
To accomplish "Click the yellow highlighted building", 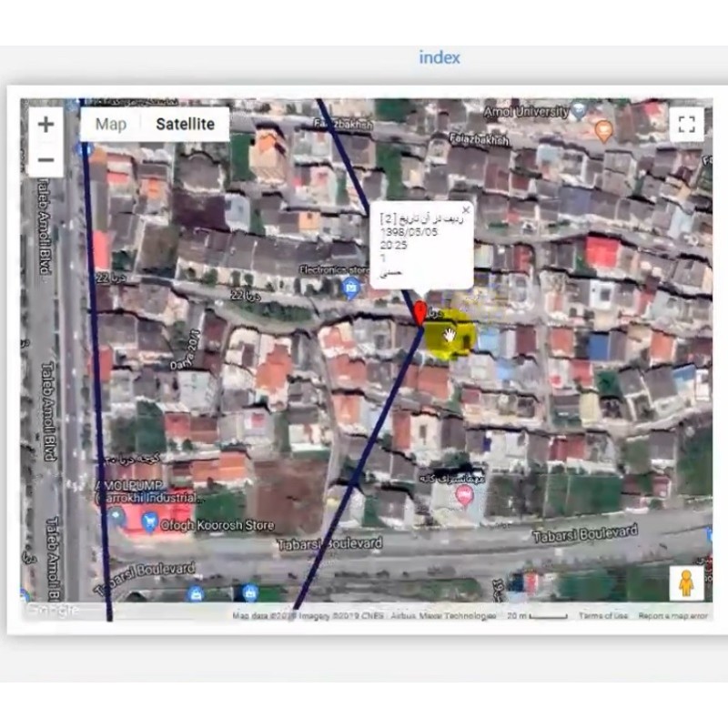I will coord(449,337).
